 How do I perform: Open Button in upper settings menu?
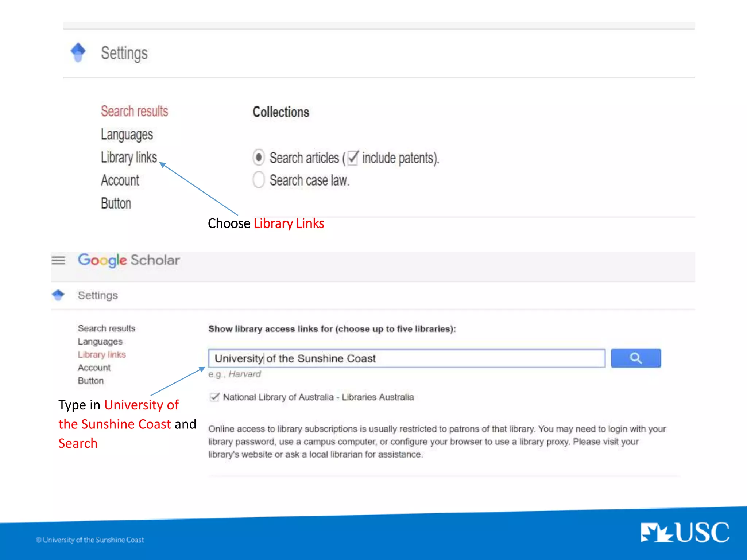[x=116, y=203]
